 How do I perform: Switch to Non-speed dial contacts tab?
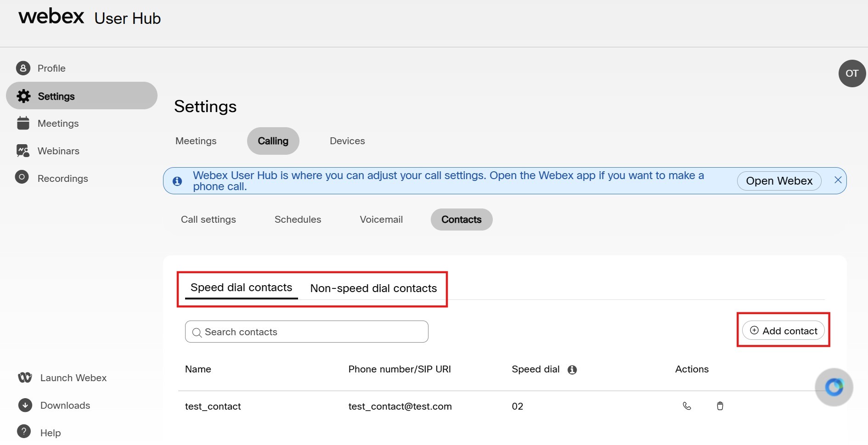point(373,288)
